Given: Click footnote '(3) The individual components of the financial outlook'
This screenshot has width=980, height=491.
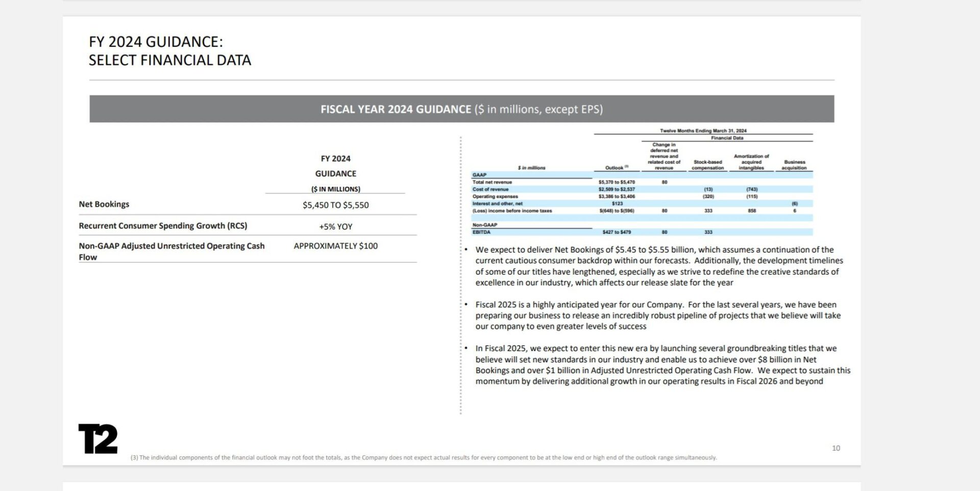Looking at the screenshot, I should (424, 457).
